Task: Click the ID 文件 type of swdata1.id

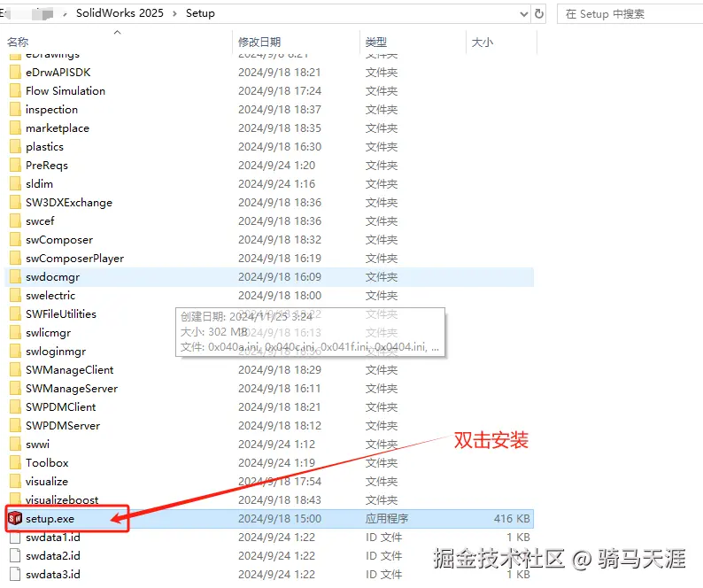Action: 383,538
